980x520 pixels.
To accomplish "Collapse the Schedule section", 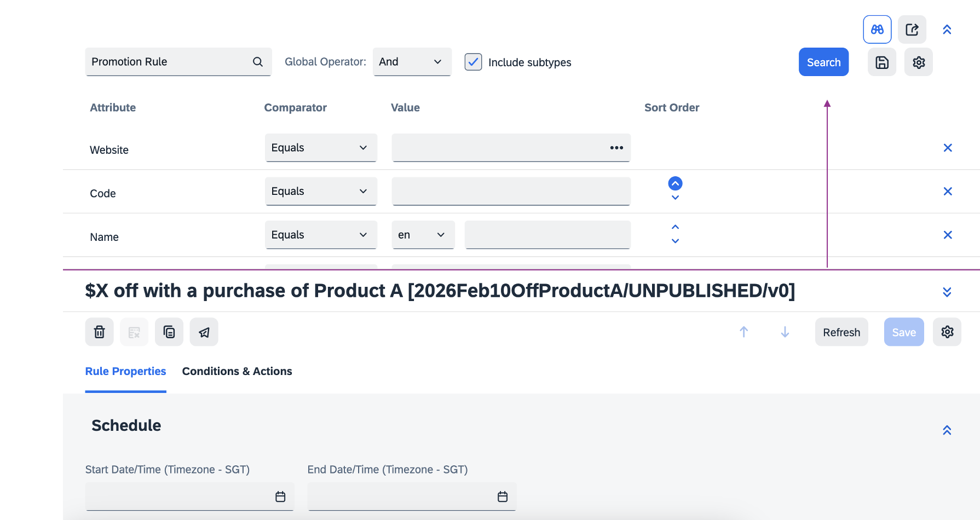I will (947, 430).
